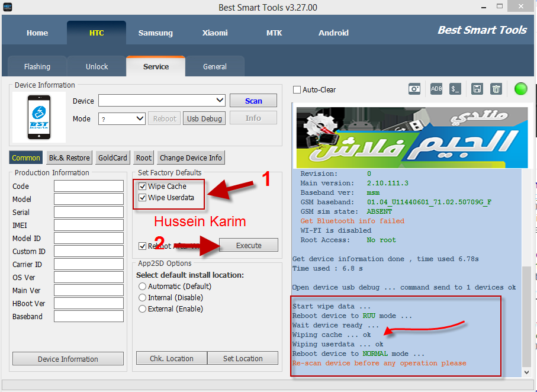Open the GoldCard section
The height and width of the screenshot is (392, 537).
[112, 158]
